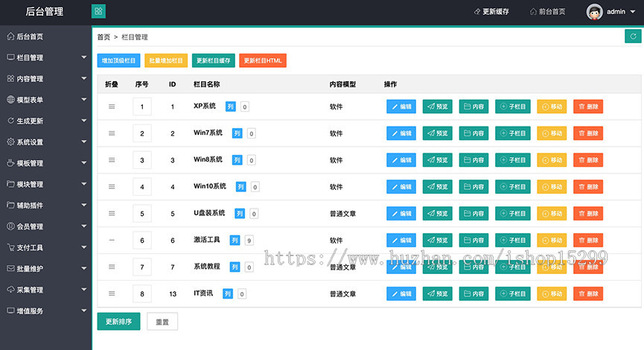Toggle fold handle for XP系统 row
This screenshot has width=644, height=350.
tap(112, 106)
